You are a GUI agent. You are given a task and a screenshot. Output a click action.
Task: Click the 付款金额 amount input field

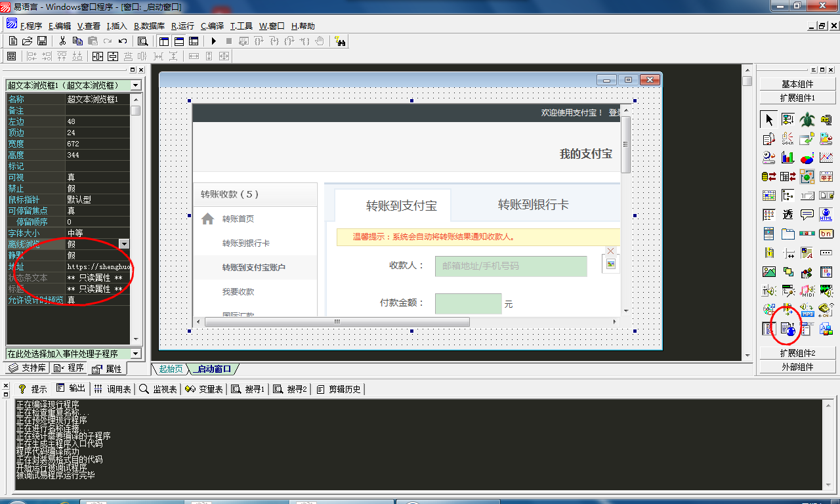(x=468, y=304)
